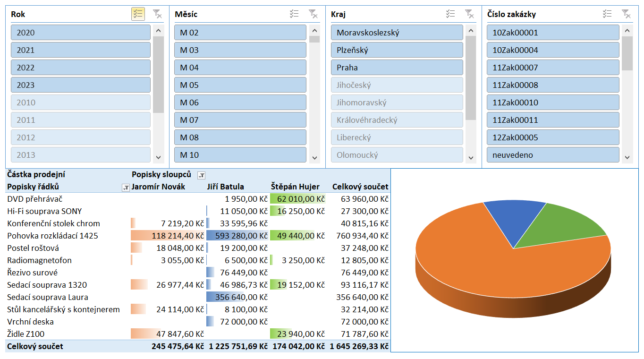644x359 pixels.
Task: Toggle multi-select in Číslo zakázky slicer
Action: 607,14
